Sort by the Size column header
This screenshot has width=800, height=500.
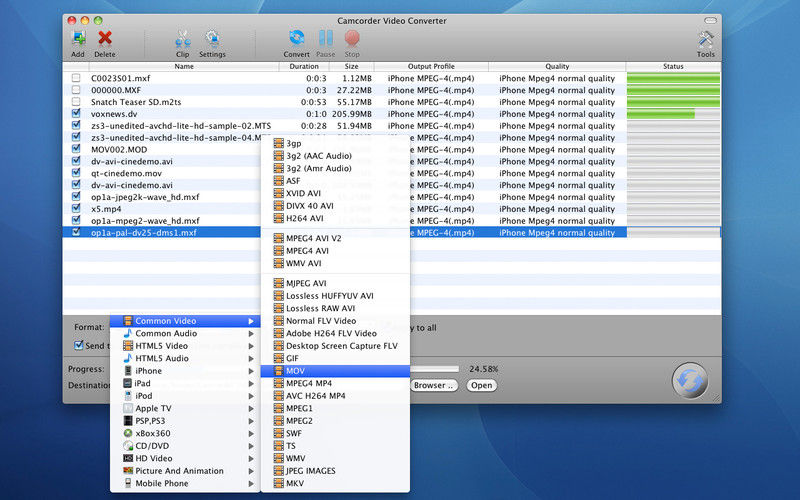(352, 66)
